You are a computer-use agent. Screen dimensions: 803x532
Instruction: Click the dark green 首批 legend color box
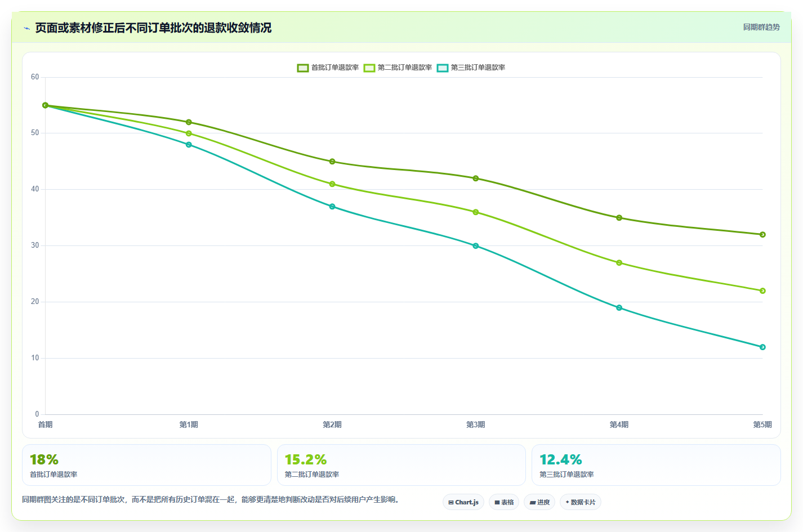tap(303, 68)
